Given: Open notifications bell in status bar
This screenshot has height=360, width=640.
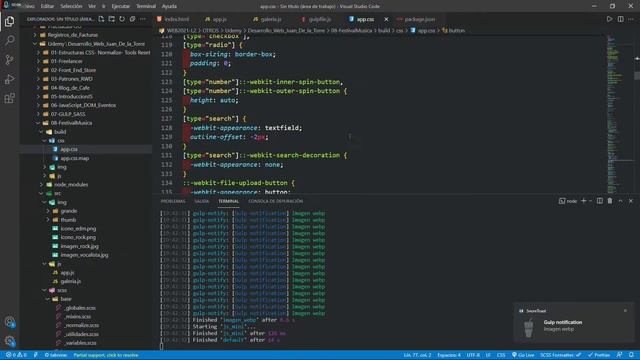Looking at the screenshot, I should [x=631, y=355].
